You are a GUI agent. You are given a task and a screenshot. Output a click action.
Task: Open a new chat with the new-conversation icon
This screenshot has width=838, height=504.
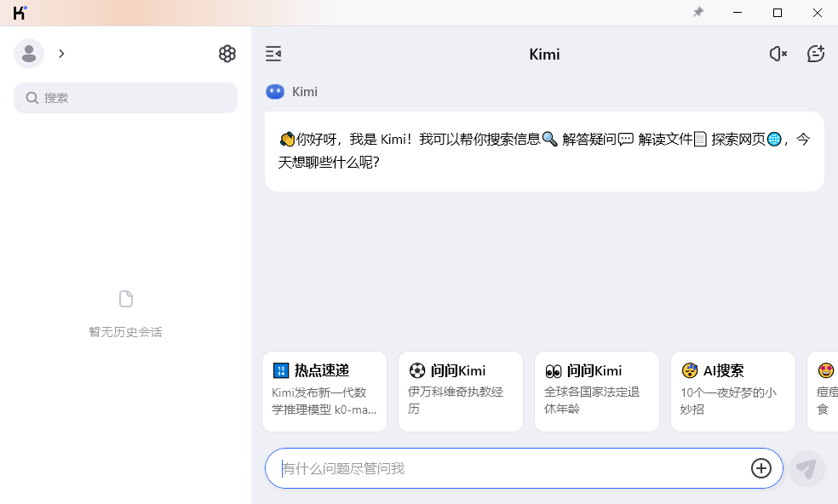pyautogui.click(x=815, y=53)
